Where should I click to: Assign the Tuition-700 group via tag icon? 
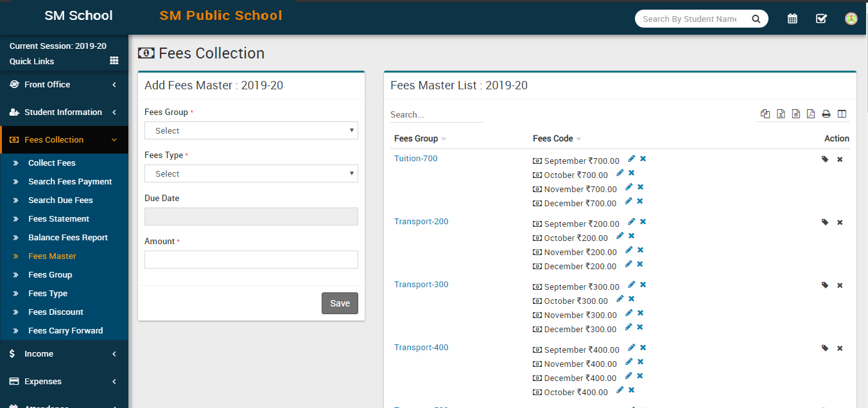tap(825, 159)
